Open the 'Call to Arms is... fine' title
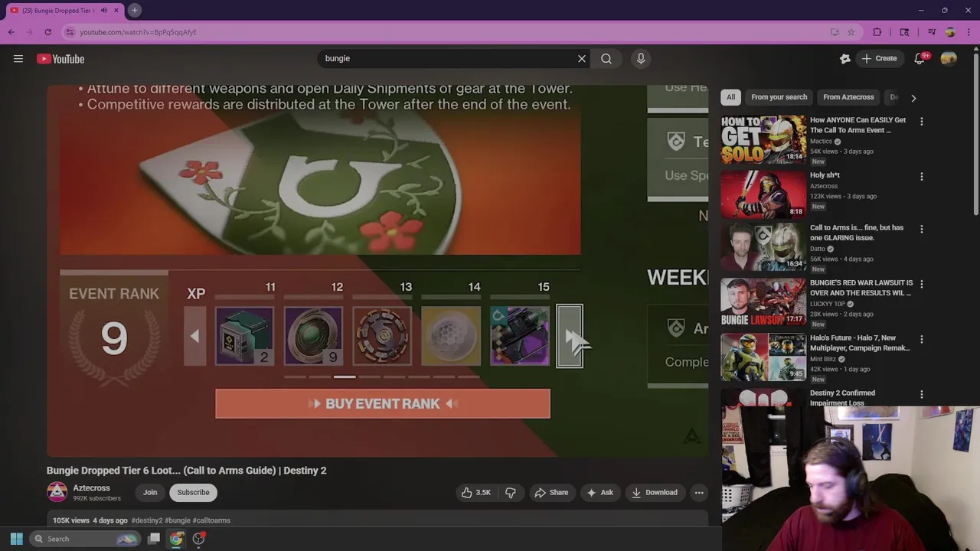The image size is (980, 551). pos(857,233)
